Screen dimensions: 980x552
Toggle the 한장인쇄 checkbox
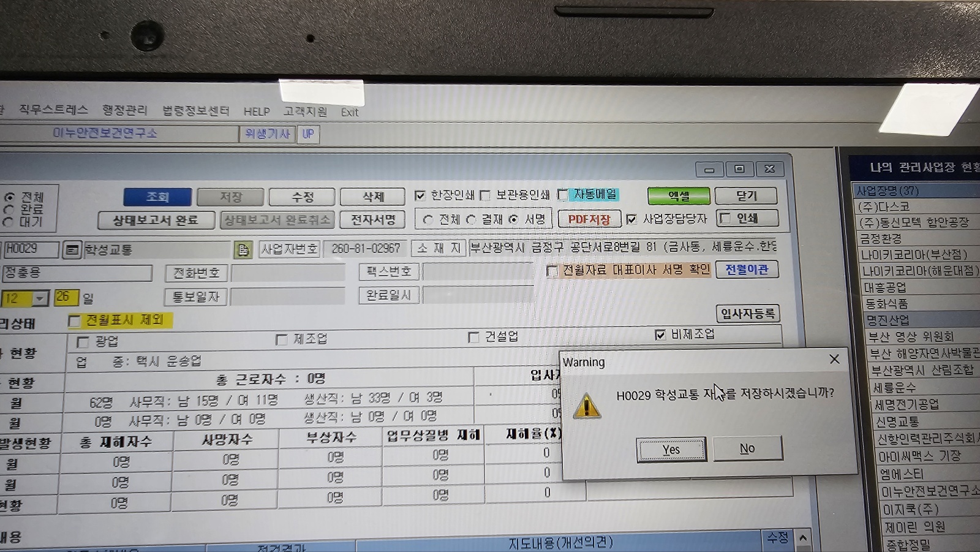[x=420, y=195]
